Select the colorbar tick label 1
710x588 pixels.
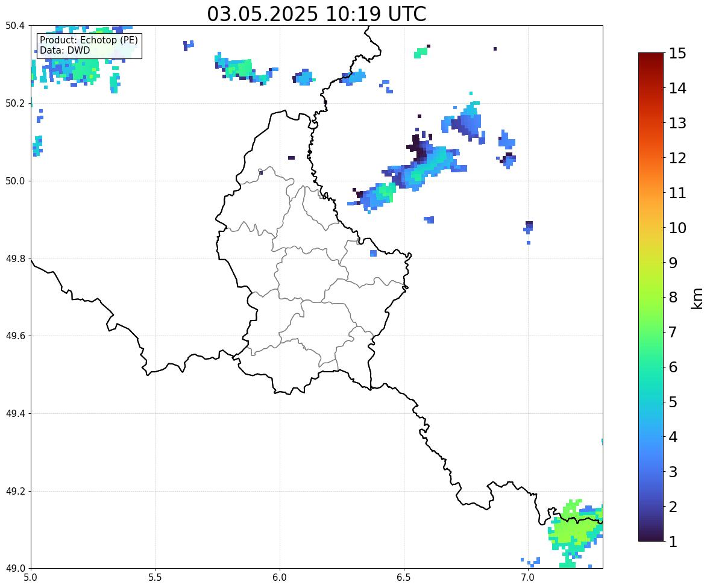673,542
